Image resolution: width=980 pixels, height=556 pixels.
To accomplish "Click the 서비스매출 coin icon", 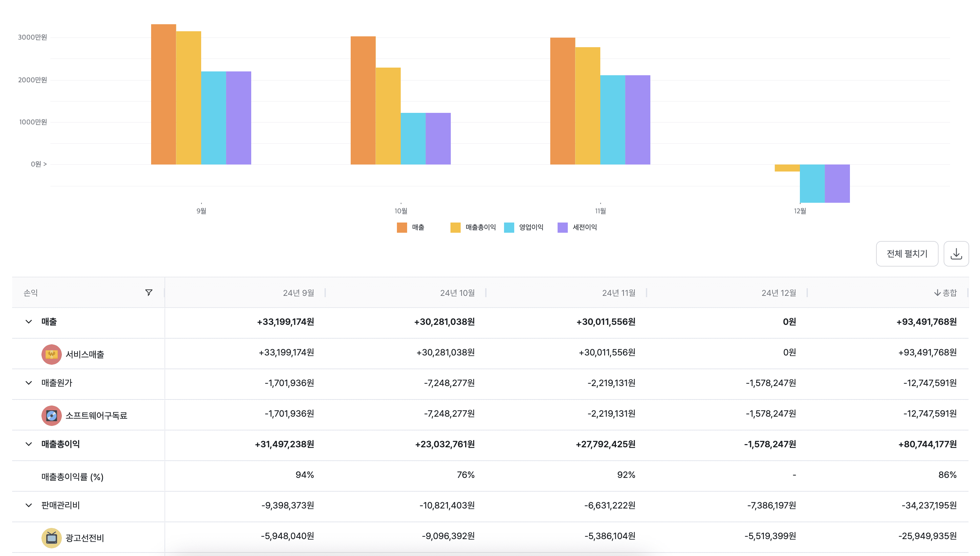I will [52, 354].
